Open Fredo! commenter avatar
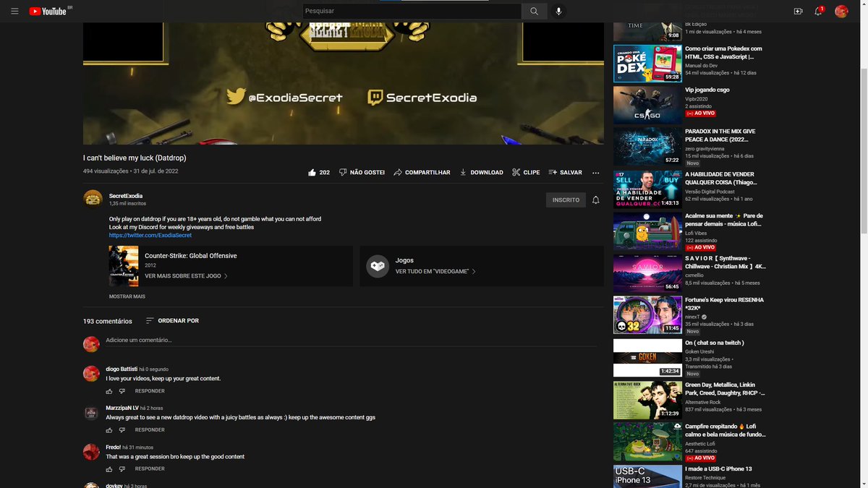This screenshot has width=868, height=488. pyautogui.click(x=91, y=452)
